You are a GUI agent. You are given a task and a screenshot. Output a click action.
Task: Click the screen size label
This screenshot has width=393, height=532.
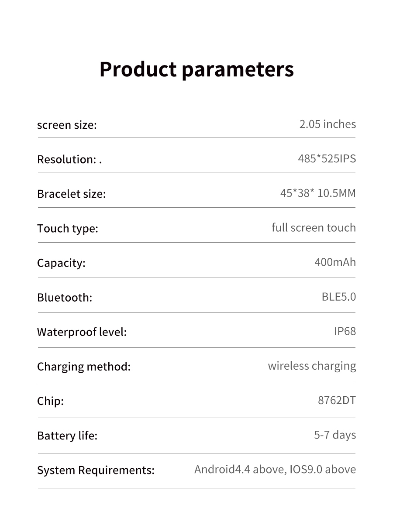tap(67, 125)
